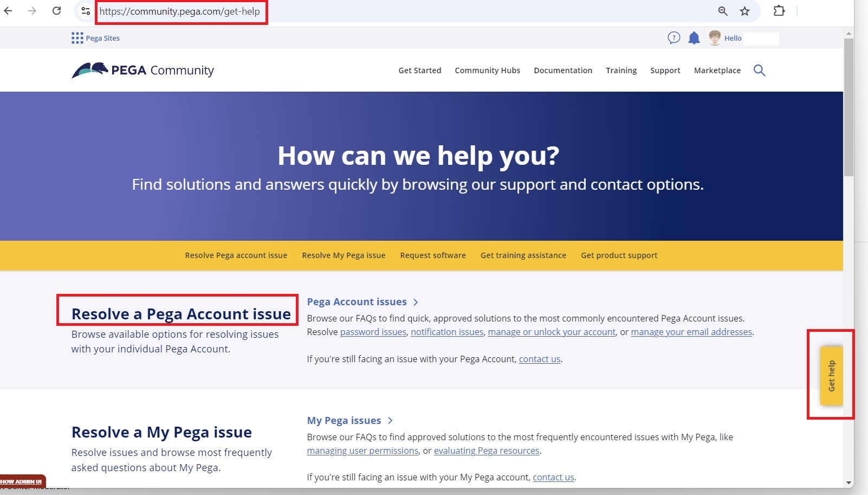Bookmark this page with the star icon
This screenshot has width=868, height=495.
pos(745,11)
